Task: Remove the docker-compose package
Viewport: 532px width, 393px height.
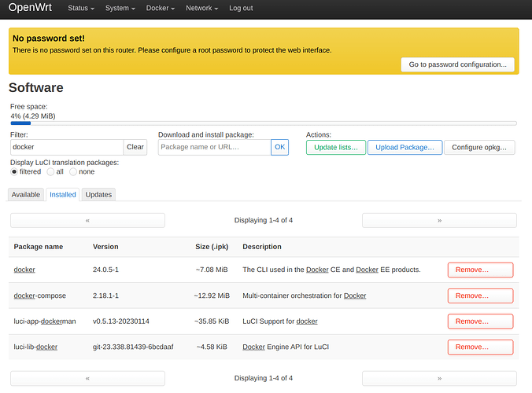Action: click(480, 296)
